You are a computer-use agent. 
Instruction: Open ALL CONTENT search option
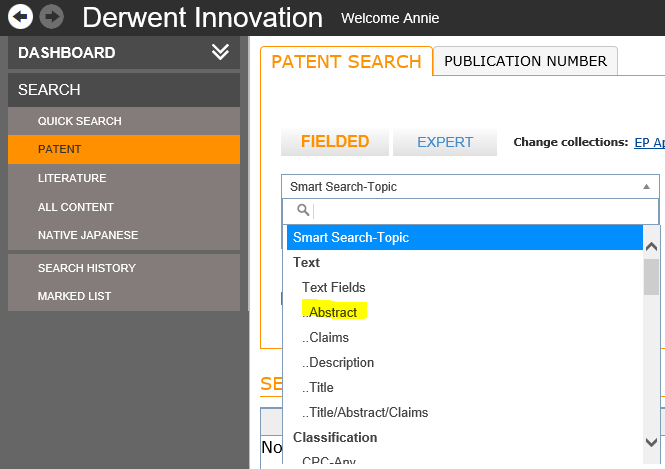(x=124, y=207)
